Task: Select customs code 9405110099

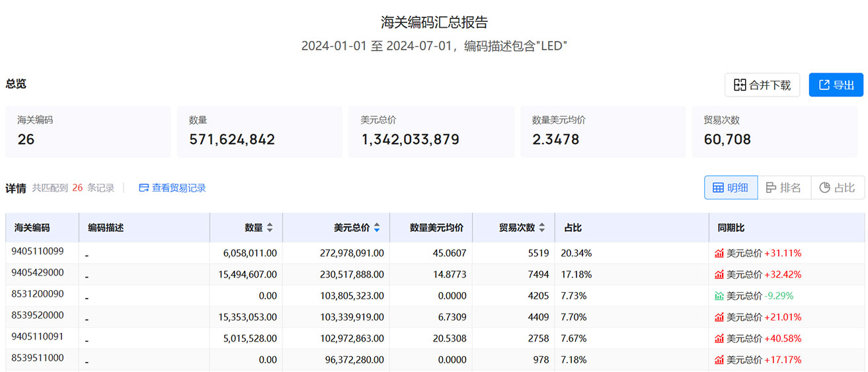Action: click(x=38, y=251)
